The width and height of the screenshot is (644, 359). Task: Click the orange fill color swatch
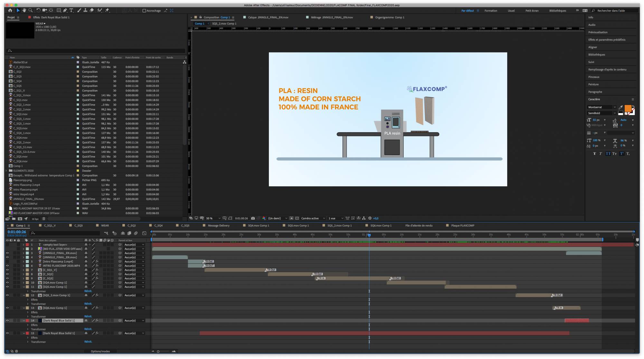click(x=628, y=108)
